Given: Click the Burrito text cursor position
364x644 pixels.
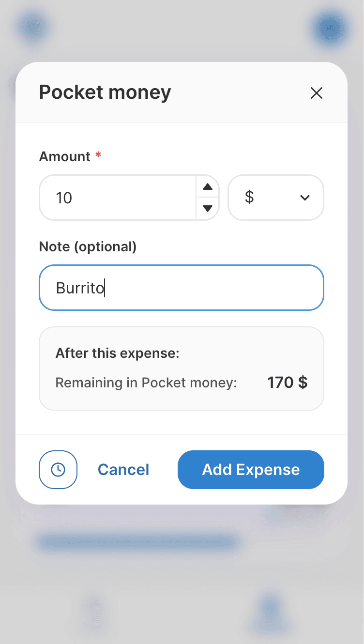Looking at the screenshot, I should tap(104, 288).
